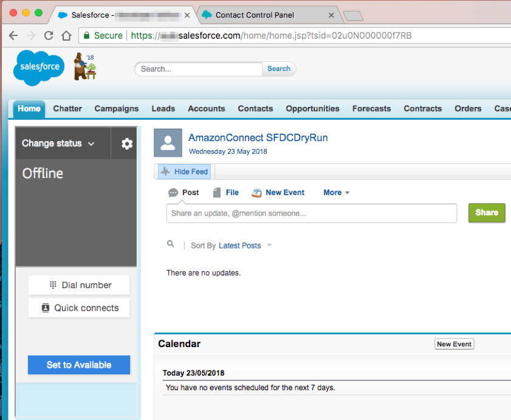The image size is (511, 420).
Task: Close the Salesforce browser tab
Action: [187, 15]
